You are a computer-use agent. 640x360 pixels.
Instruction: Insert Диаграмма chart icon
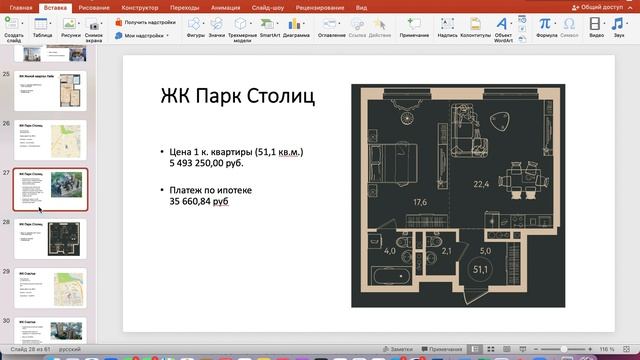pyautogui.click(x=294, y=24)
